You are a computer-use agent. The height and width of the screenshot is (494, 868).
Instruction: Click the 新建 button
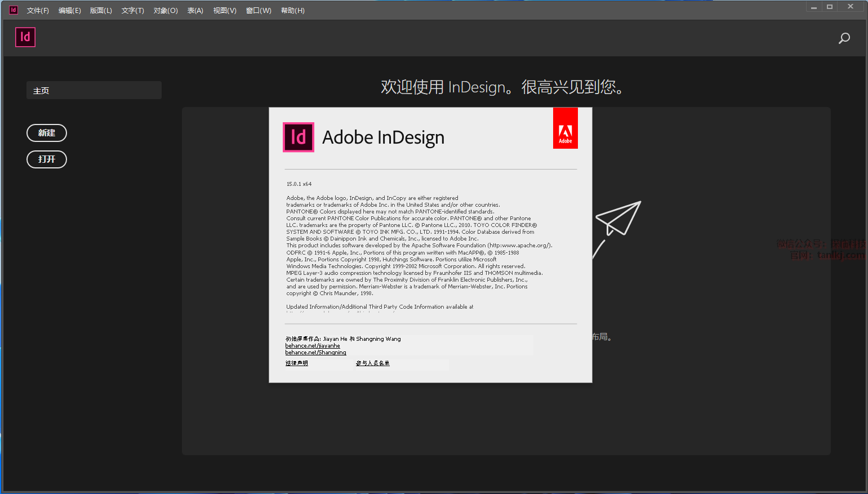tap(47, 133)
